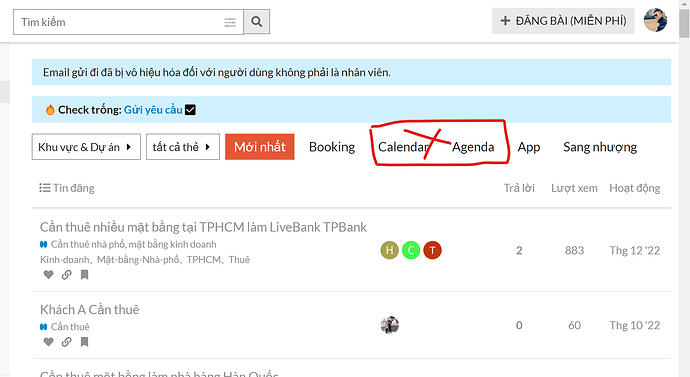Toggle checkbox next to Gửi yêu cầu
The height and width of the screenshot is (377, 690).
(190, 110)
